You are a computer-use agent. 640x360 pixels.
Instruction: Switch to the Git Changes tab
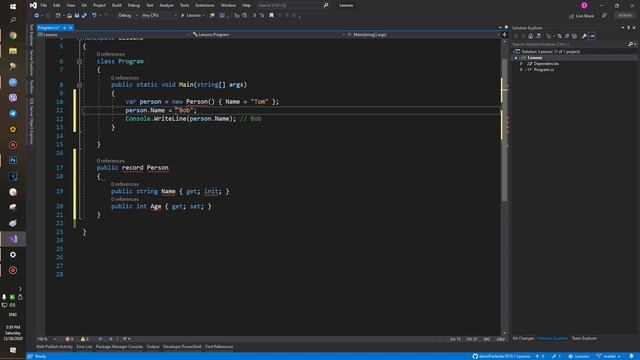point(523,338)
